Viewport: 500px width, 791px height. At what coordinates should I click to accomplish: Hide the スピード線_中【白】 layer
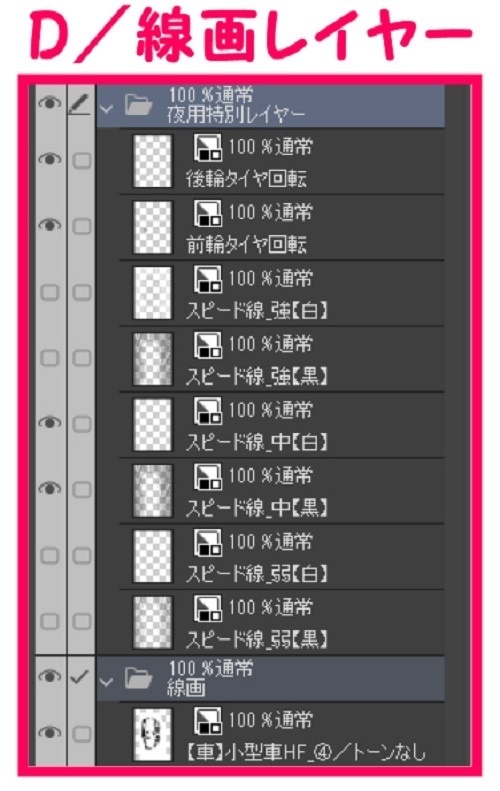(49, 422)
